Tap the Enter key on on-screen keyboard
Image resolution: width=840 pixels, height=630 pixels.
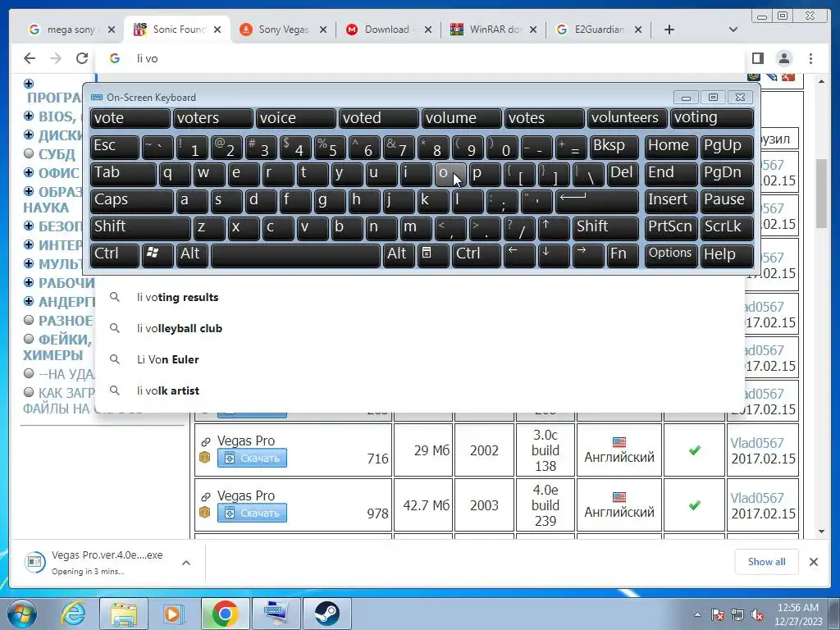(x=597, y=200)
